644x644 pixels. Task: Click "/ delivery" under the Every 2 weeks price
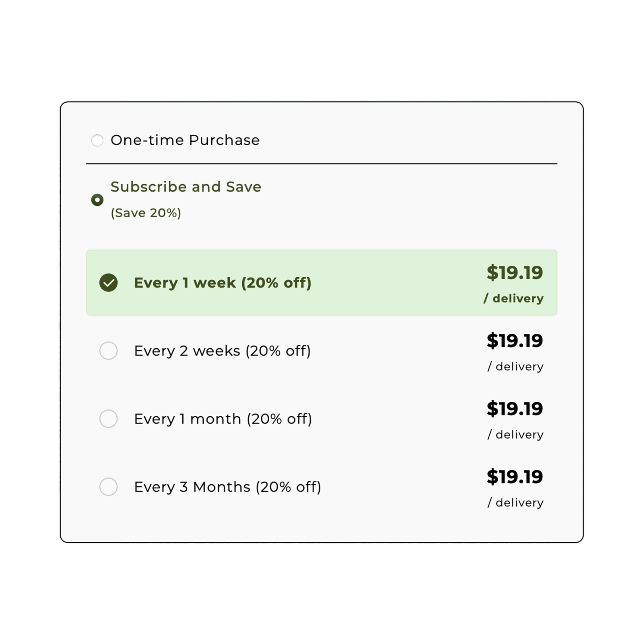coord(515,367)
